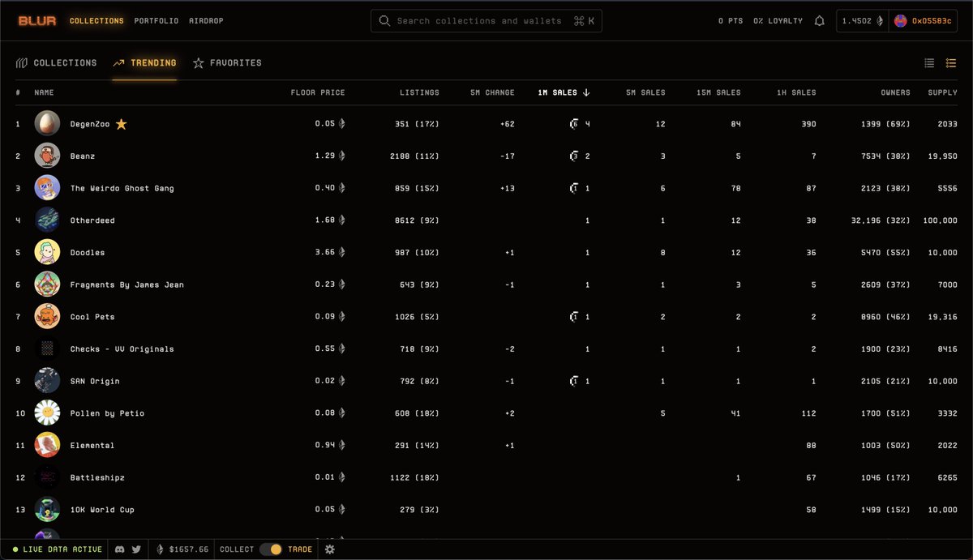Click the Cool Pets avatar
973x560 pixels.
point(47,317)
